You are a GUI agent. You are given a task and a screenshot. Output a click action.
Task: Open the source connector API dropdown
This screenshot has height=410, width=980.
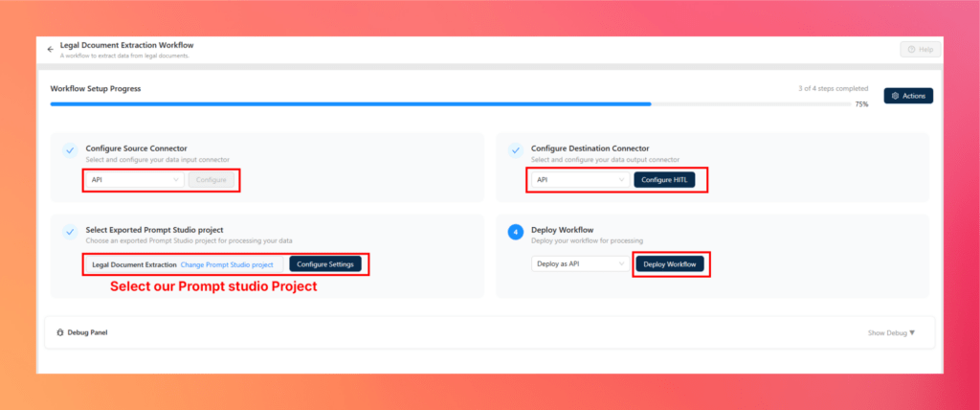135,180
